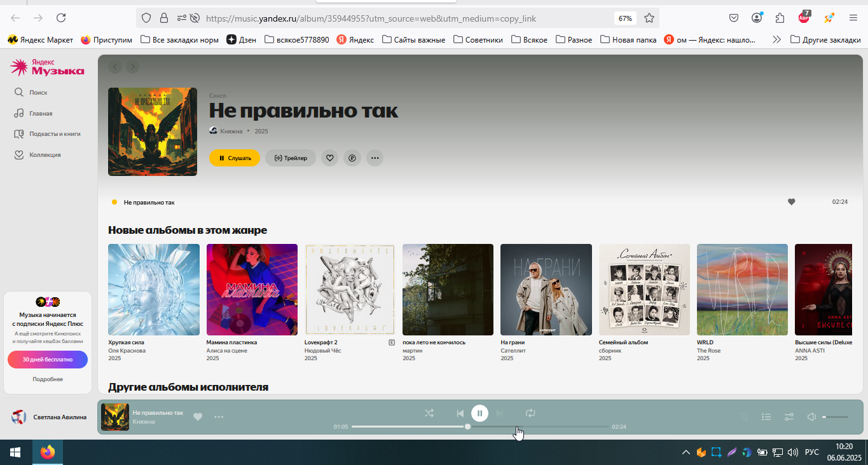This screenshot has width=868, height=465.
Task: Open player track three-dot menu
Action: pyautogui.click(x=219, y=417)
